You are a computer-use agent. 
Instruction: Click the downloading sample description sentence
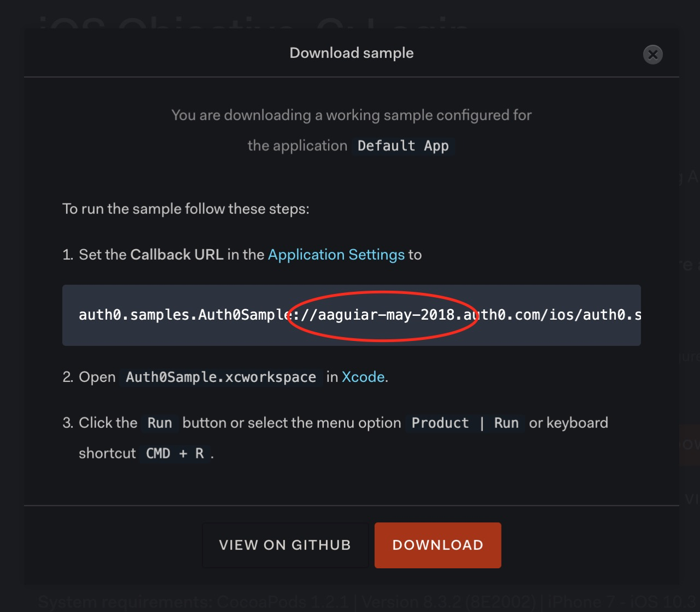point(352,115)
